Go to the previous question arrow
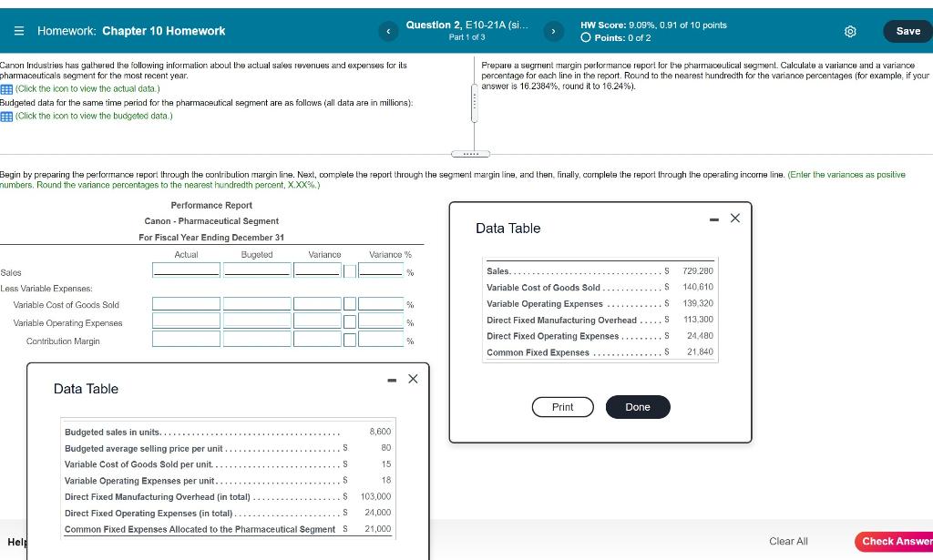The height and width of the screenshot is (560, 933). click(388, 31)
